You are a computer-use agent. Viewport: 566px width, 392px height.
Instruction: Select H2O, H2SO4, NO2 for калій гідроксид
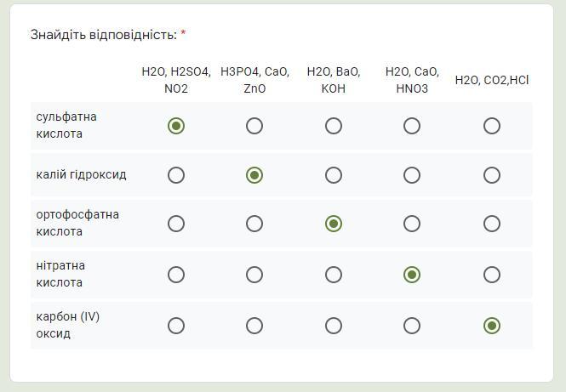tap(176, 175)
